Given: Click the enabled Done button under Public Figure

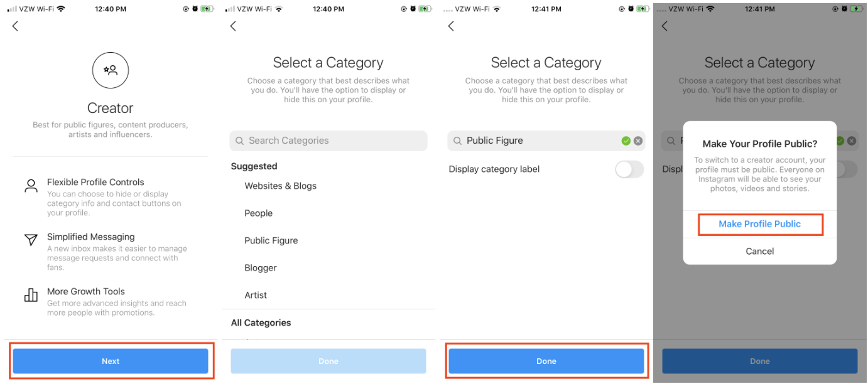Looking at the screenshot, I should click(x=546, y=361).
